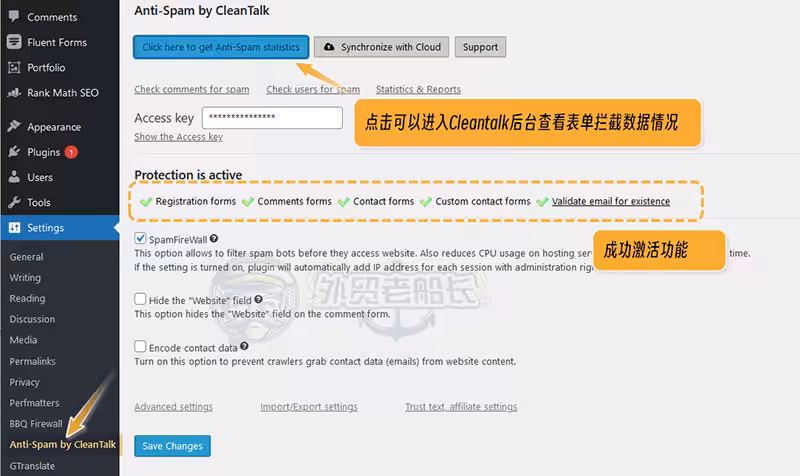Click here to get Anti-Spam statistics button
Viewport: 800px width, 476px height.
coord(221,47)
